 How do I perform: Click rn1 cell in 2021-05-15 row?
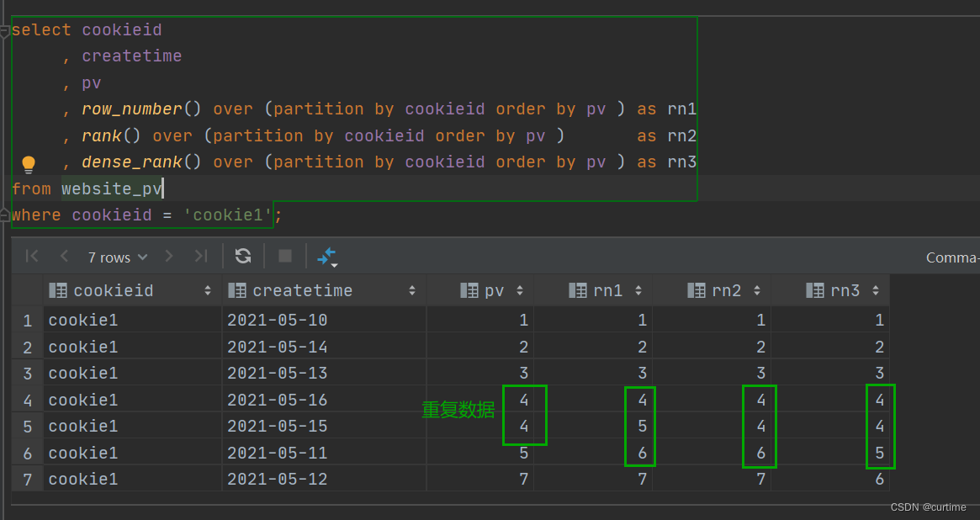pyautogui.click(x=593, y=427)
